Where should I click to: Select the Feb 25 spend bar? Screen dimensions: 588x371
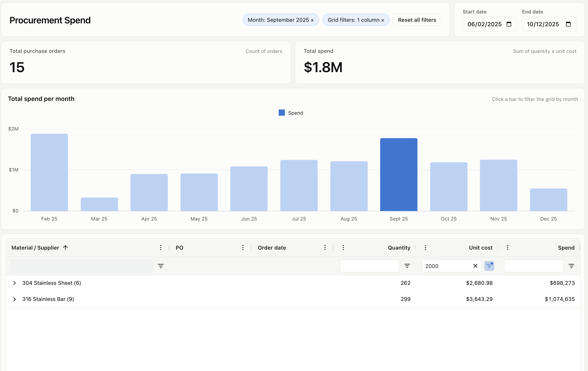pyautogui.click(x=49, y=172)
